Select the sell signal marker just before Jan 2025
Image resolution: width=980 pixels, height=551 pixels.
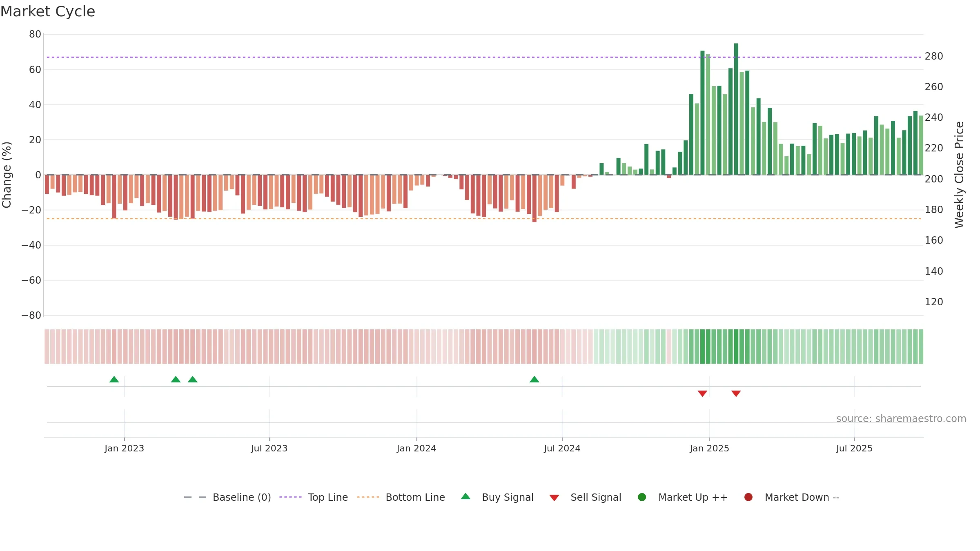[x=702, y=393]
